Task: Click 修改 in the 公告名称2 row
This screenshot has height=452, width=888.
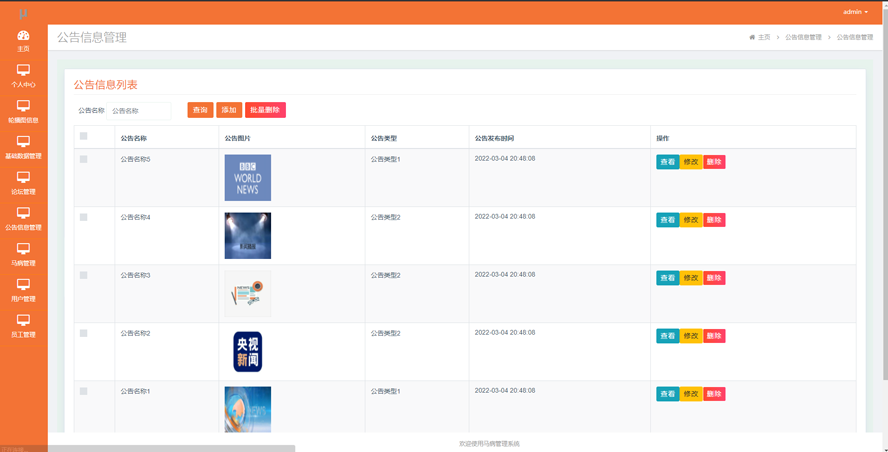Action: (691, 336)
